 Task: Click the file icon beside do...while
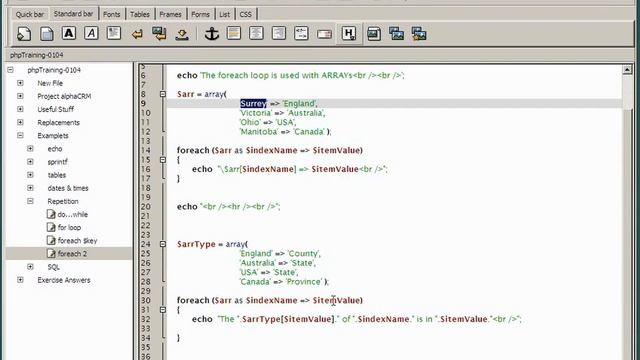pos(51,214)
